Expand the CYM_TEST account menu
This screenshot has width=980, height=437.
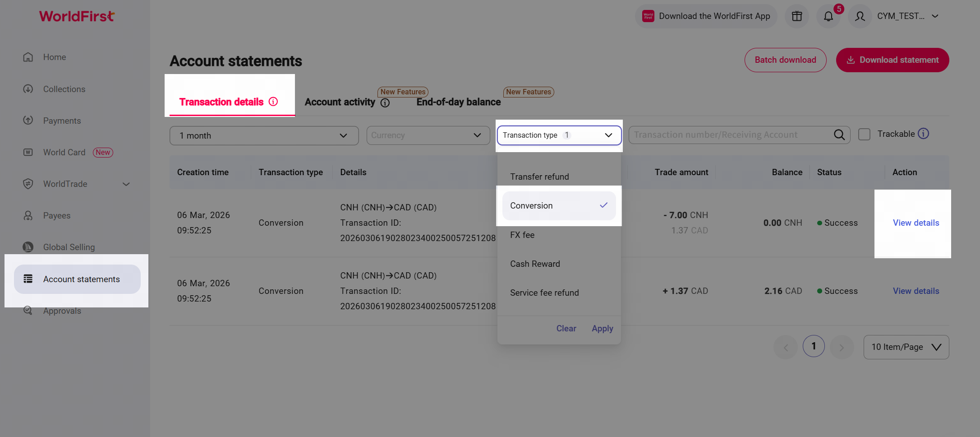(935, 16)
